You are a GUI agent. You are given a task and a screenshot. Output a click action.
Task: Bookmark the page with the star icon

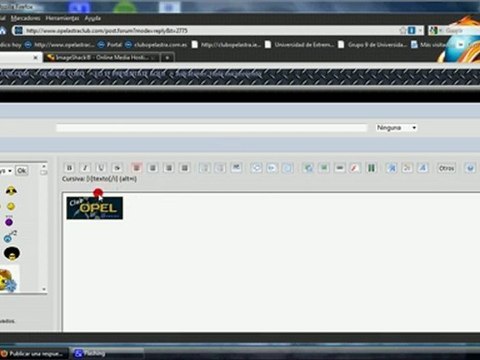coord(403,31)
